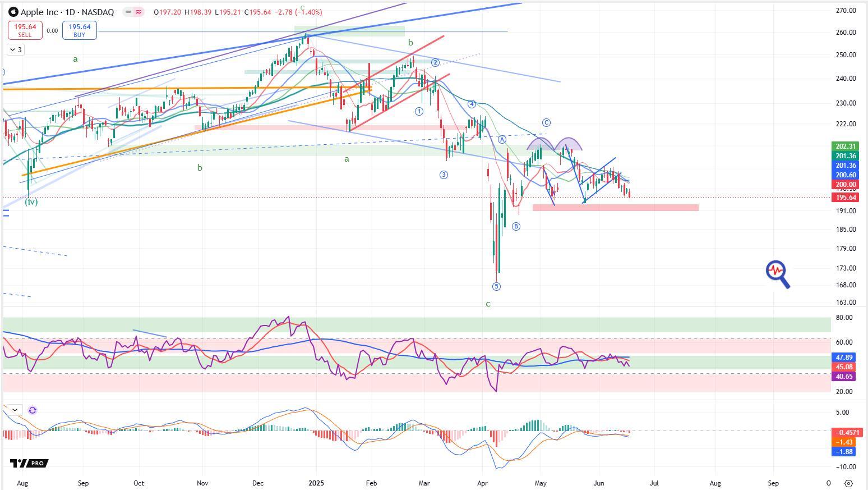Click the purple 40.65 RSI value label
868x490 pixels.
click(x=845, y=377)
